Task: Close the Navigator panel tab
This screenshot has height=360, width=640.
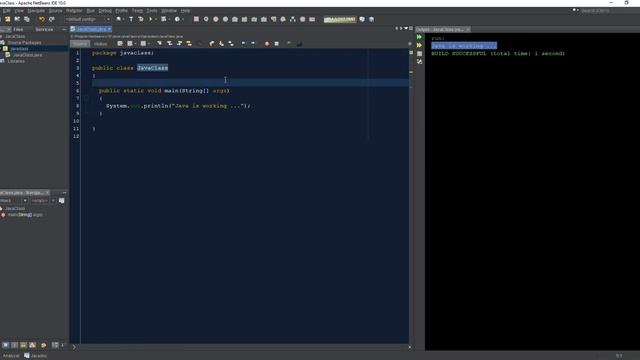Action: tap(47, 193)
